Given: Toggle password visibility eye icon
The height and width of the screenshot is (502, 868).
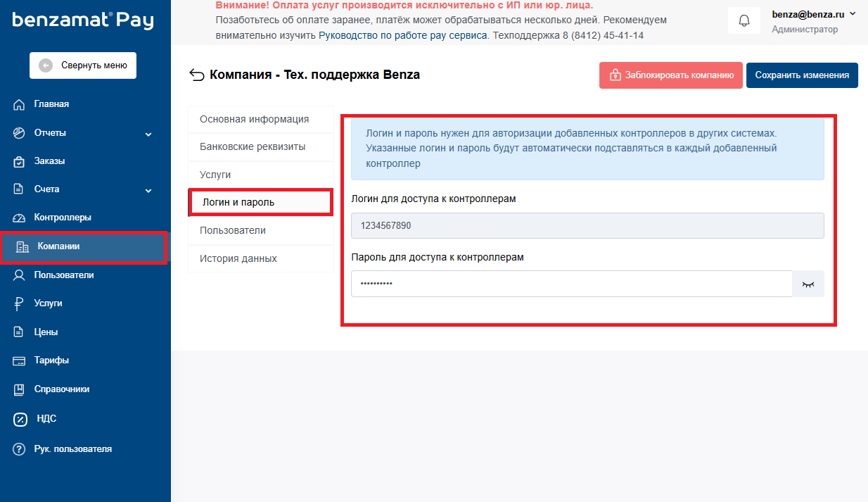Looking at the screenshot, I should click(x=808, y=284).
